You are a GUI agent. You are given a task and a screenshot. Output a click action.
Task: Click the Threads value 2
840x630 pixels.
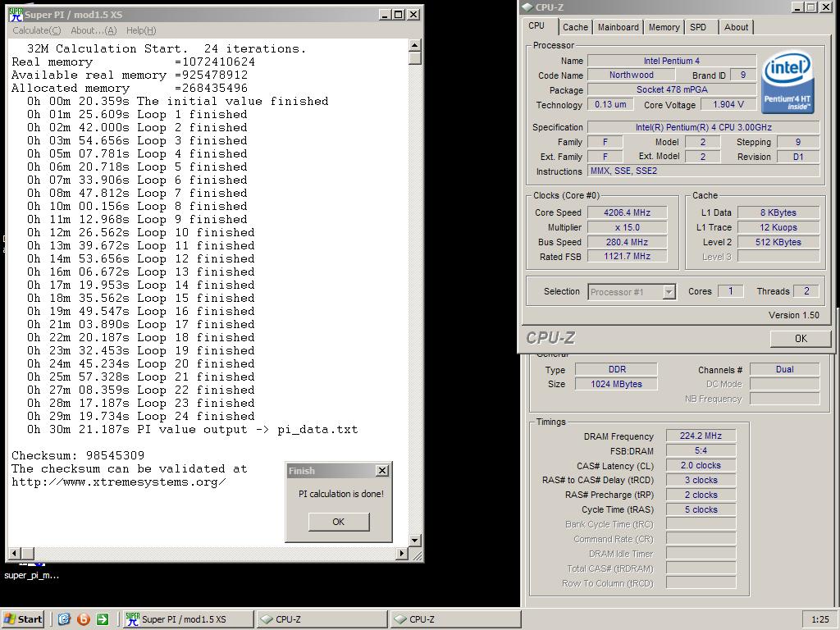806,291
